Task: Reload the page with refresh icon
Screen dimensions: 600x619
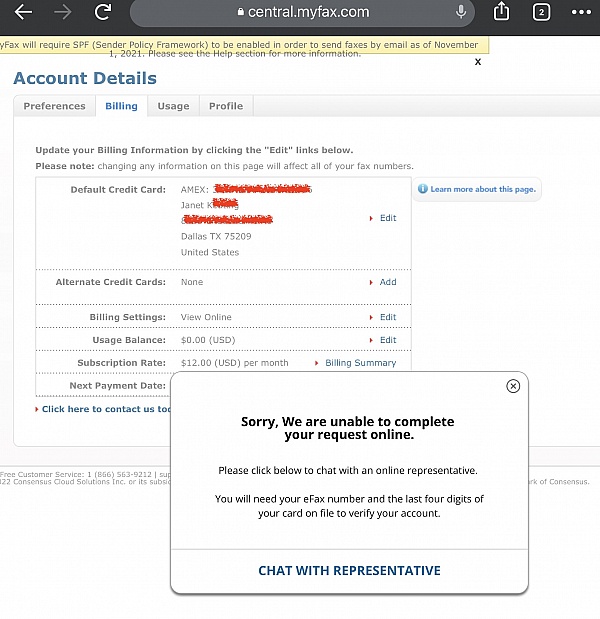Action: tap(102, 13)
